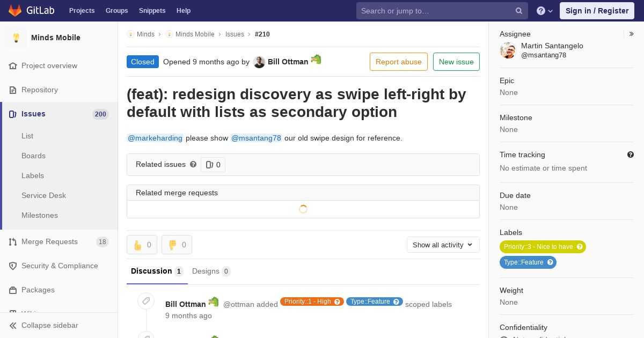
Task: Open Security & Compliance in sidebar
Action: tap(60, 266)
